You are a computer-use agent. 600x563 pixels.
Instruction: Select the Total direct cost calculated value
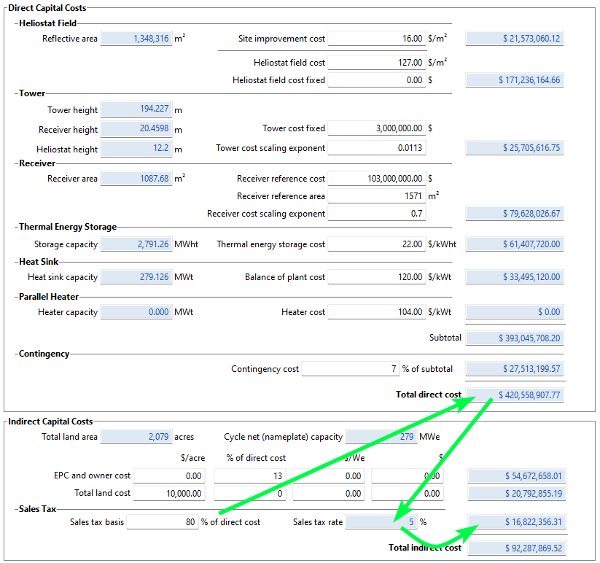(516, 395)
